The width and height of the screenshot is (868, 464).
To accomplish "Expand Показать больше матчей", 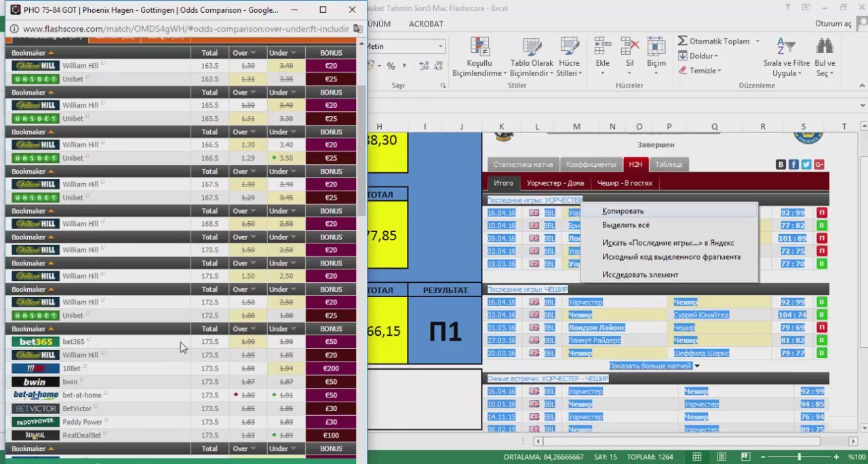I will (x=654, y=366).
